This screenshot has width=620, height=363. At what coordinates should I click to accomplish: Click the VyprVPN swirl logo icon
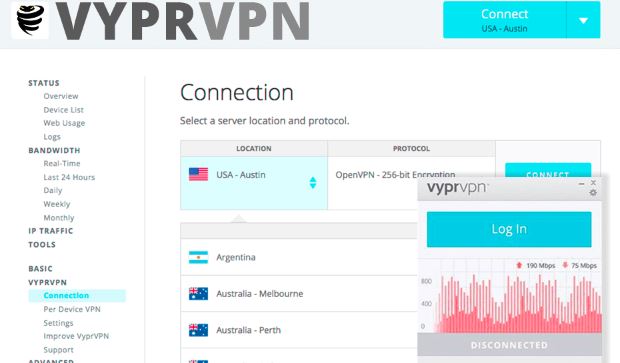pos(30,20)
